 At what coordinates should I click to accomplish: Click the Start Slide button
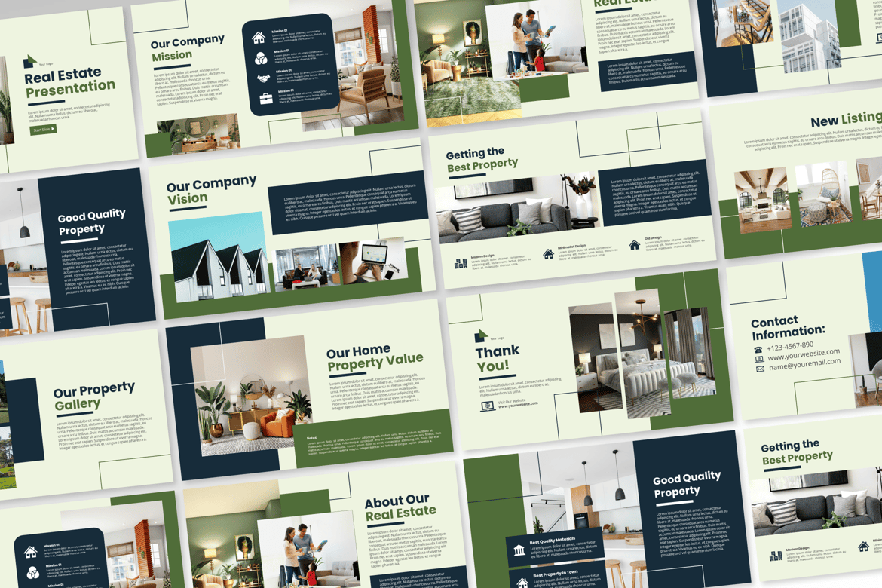(x=43, y=130)
